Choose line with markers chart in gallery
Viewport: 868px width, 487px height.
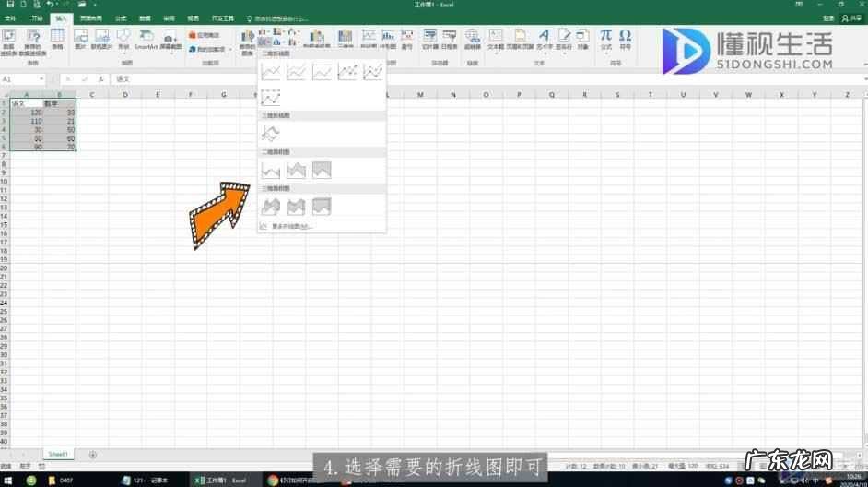pyautogui.click(x=347, y=71)
